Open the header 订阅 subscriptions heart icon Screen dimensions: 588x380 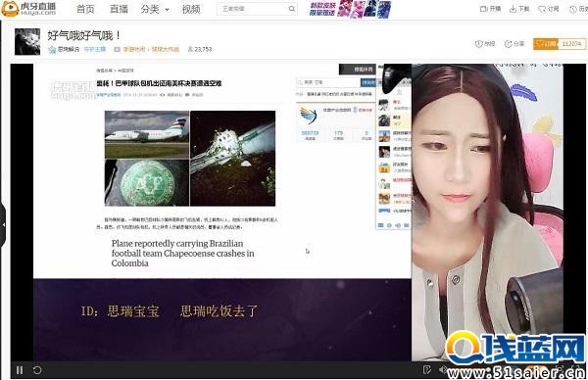[542, 9]
